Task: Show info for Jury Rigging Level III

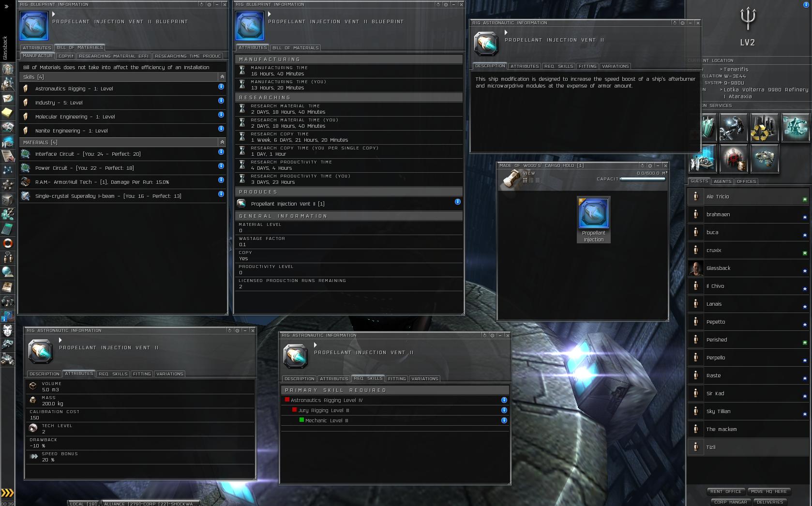Action: [x=504, y=410]
